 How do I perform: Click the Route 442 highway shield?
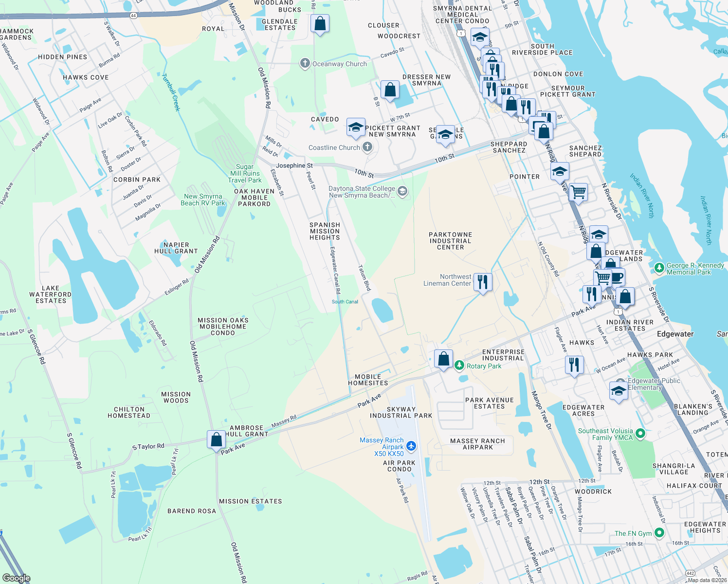tap(689, 573)
